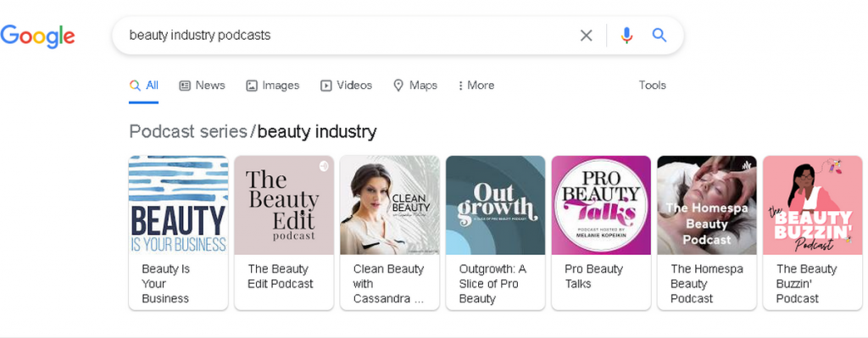The image size is (868, 338).
Task: Click the Videos tab play icon
Action: pos(326,86)
